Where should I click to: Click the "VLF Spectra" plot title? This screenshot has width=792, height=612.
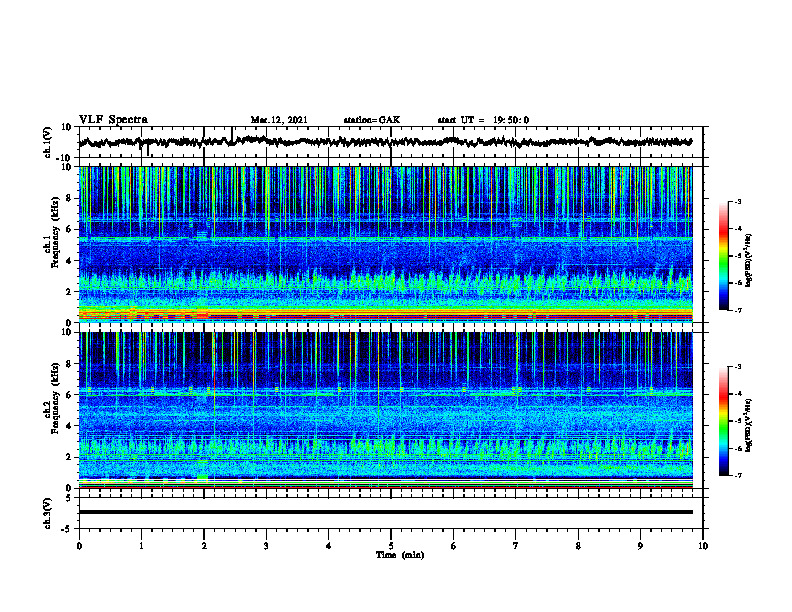click(x=113, y=120)
